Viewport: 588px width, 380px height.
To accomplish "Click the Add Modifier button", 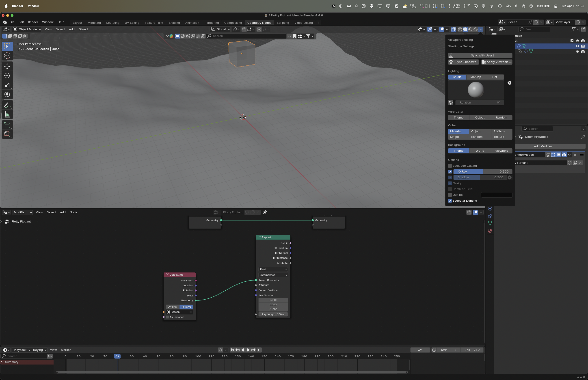I will click(543, 146).
